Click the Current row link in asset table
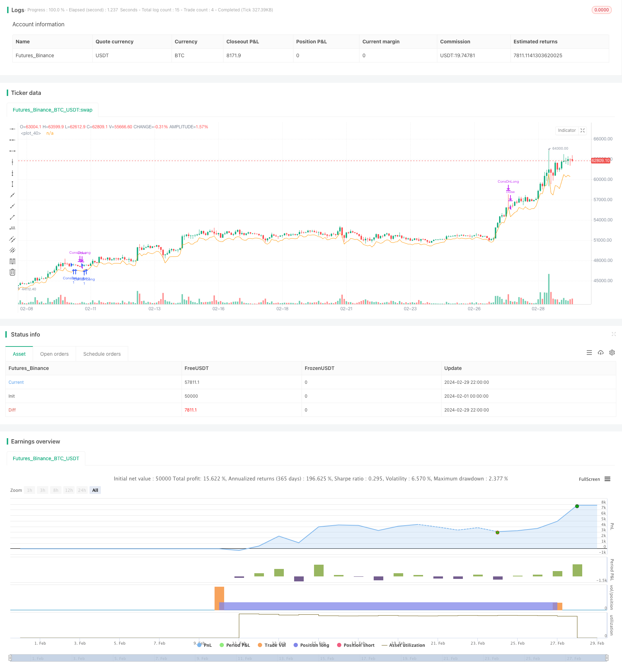This screenshot has height=672, width=622. click(x=16, y=382)
